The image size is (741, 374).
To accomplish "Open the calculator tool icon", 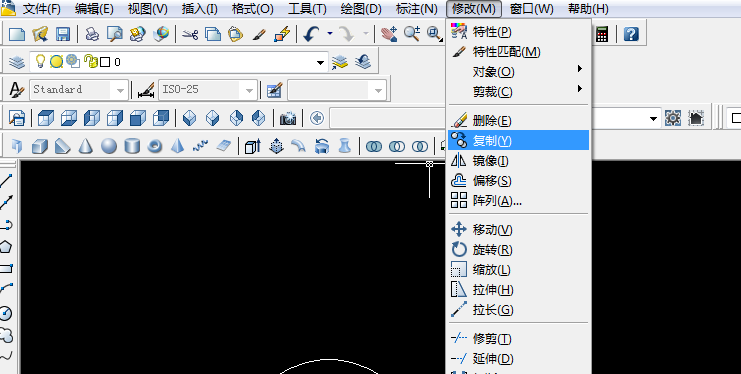I will point(602,34).
